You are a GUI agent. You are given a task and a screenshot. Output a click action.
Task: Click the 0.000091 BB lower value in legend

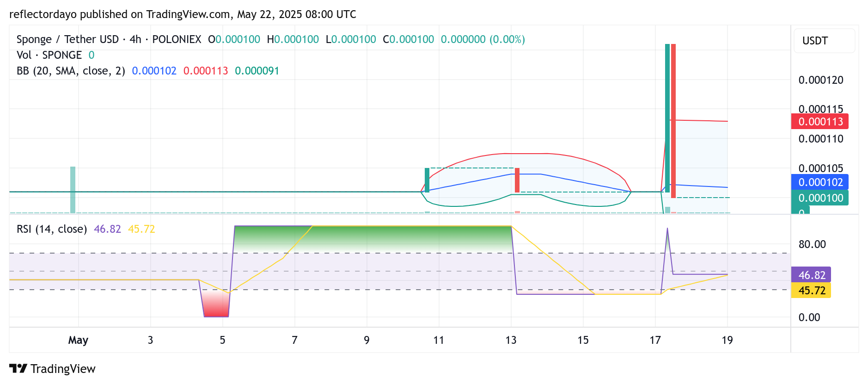point(257,71)
